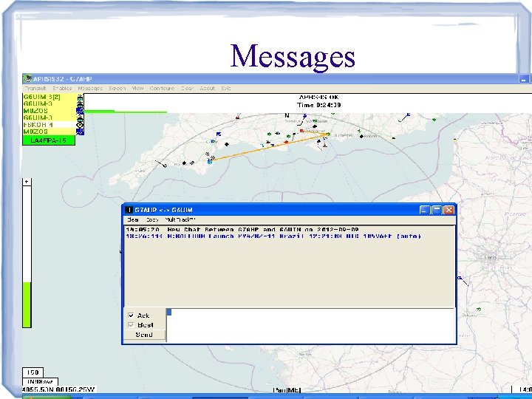Click the grid square box at bottom left

(40, 381)
